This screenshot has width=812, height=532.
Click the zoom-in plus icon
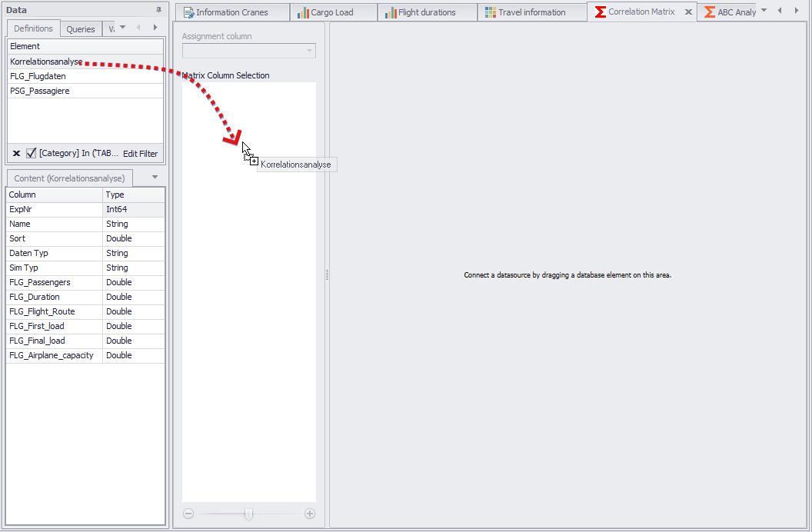tap(309, 513)
